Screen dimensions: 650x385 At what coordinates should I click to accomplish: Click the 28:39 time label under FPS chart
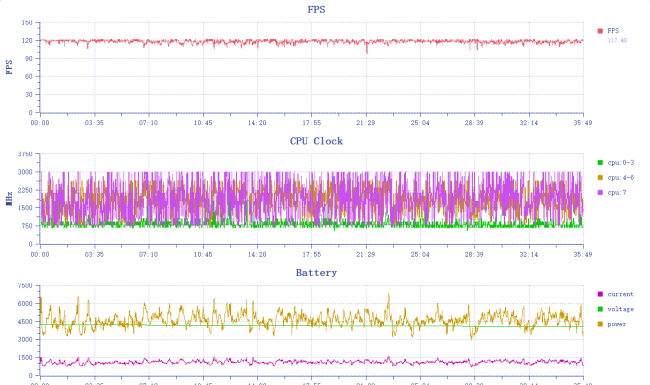(x=474, y=123)
